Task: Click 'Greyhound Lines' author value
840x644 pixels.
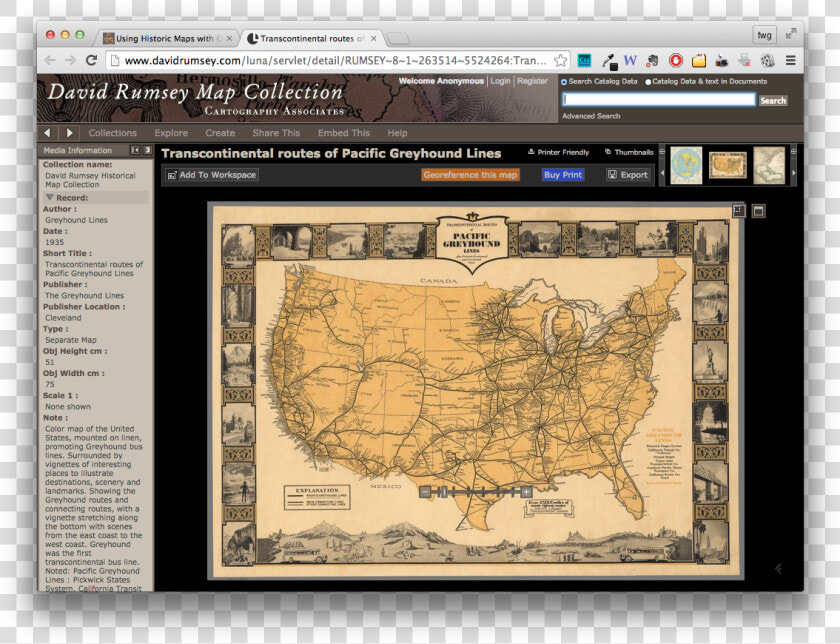Action: click(76, 220)
